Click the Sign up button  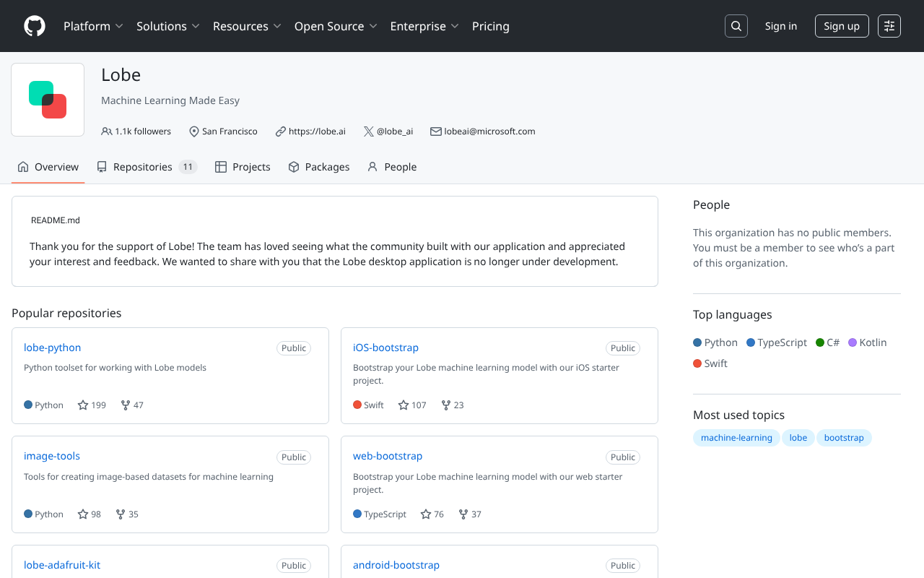[841, 26]
